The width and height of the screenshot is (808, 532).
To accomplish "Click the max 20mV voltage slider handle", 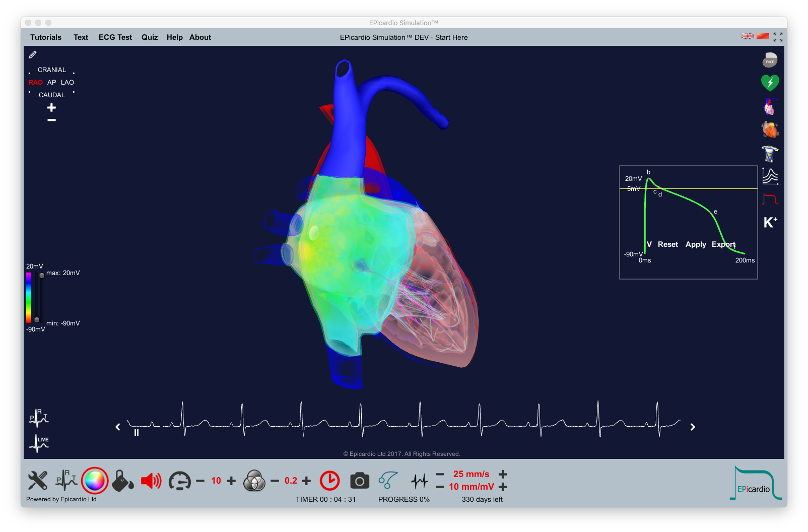I will coord(42,276).
